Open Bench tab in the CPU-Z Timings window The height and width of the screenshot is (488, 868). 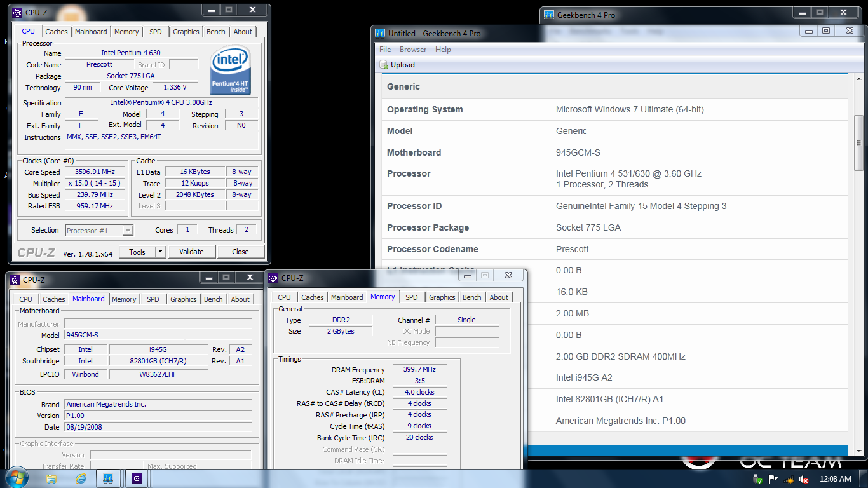(x=472, y=297)
